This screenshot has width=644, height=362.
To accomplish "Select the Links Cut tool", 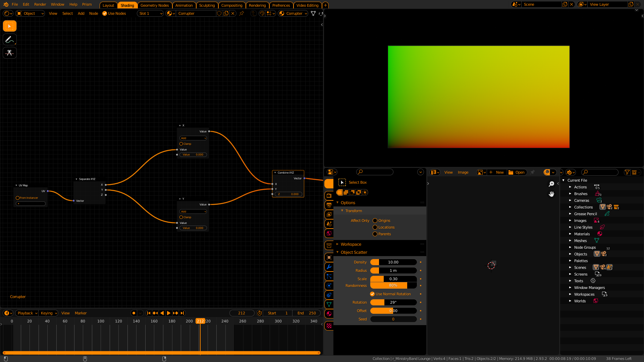I will pyautogui.click(x=10, y=53).
